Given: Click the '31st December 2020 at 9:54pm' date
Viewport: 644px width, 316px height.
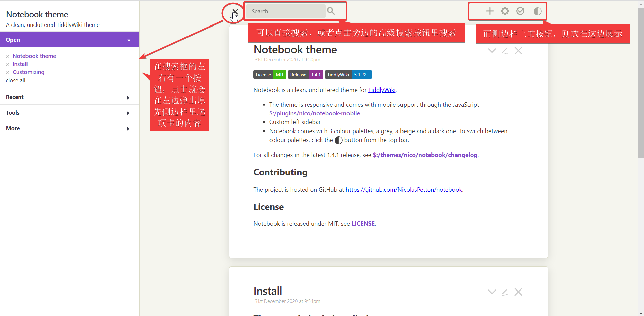Looking at the screenshot, I should tap(287, 301).
